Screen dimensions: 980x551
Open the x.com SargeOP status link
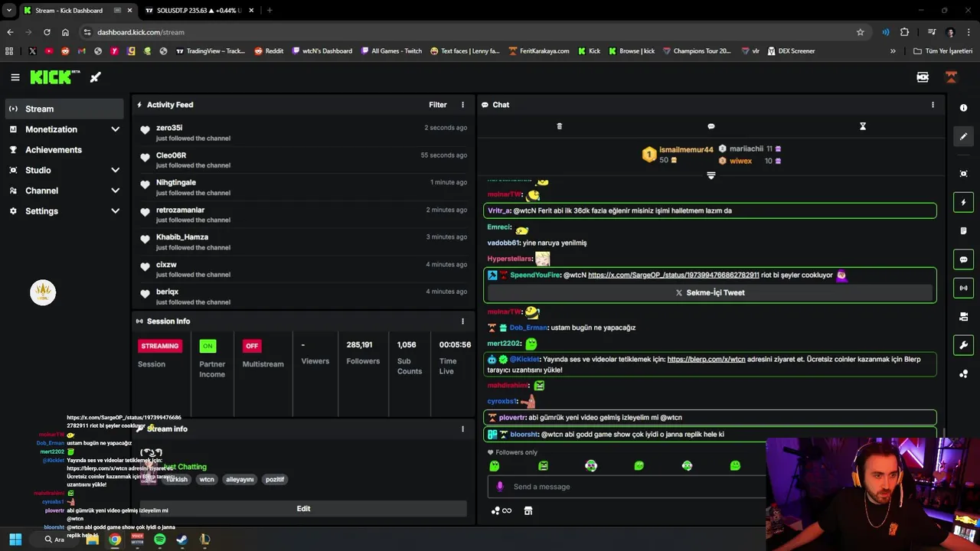point(674,275)
